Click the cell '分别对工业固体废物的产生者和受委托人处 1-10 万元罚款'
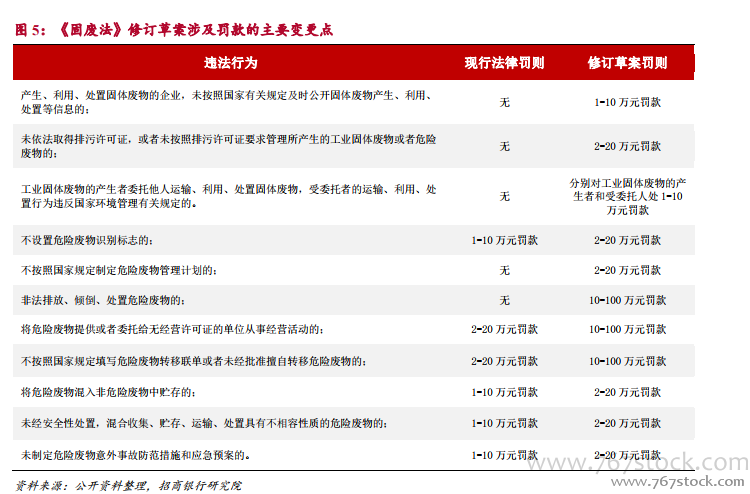 [x=627, y=196]
